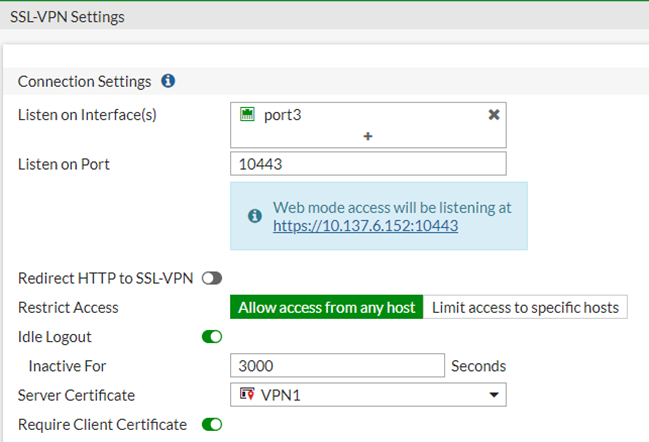Click the port3 interface entry

[x=282, y=115]
